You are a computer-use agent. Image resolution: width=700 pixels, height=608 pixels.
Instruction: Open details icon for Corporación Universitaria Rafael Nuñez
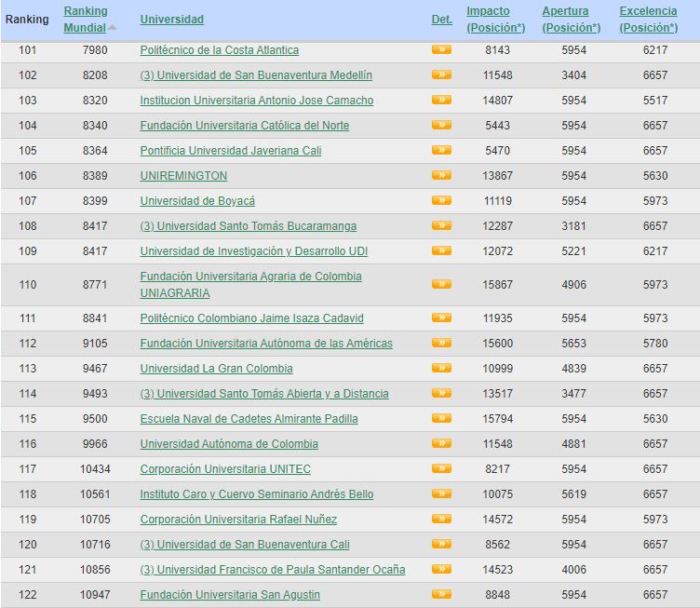click(x=441, y=519)
